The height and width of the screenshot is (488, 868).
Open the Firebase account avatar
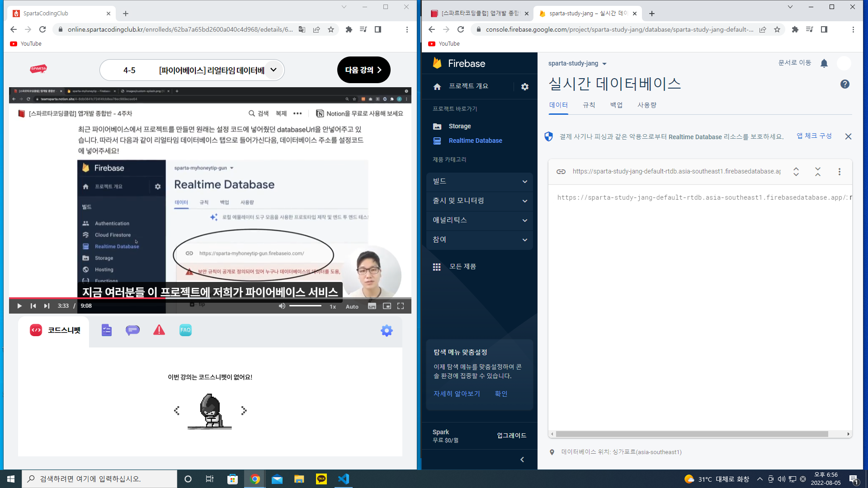[x=844, y=63]
